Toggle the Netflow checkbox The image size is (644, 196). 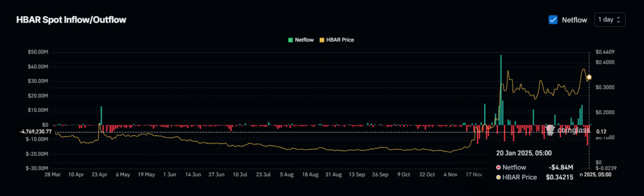tap(553, 20)
